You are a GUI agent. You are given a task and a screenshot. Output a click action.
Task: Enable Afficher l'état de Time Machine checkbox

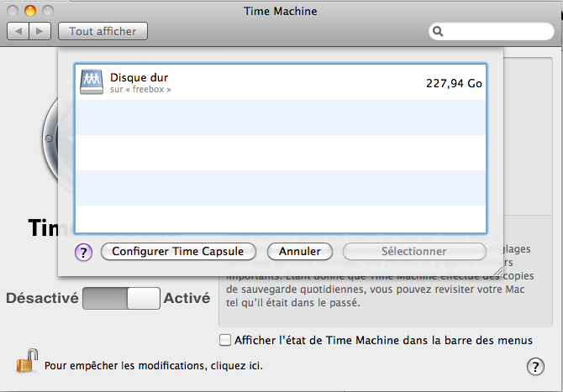(224, 340)
